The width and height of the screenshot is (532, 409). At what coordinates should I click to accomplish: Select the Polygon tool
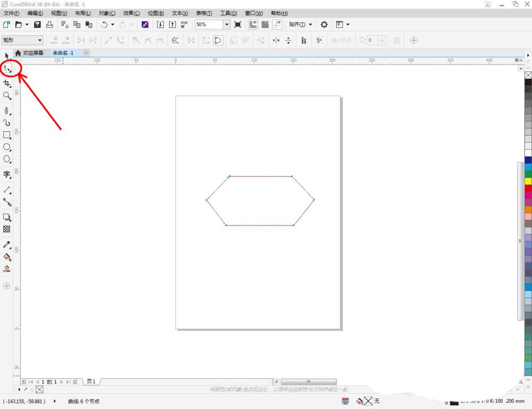7,159
